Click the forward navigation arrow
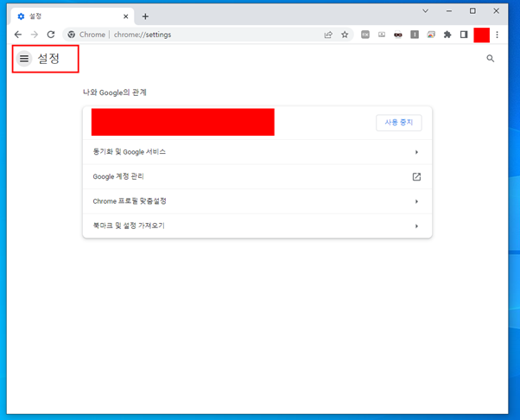520x420 pixels. (35, 35)
